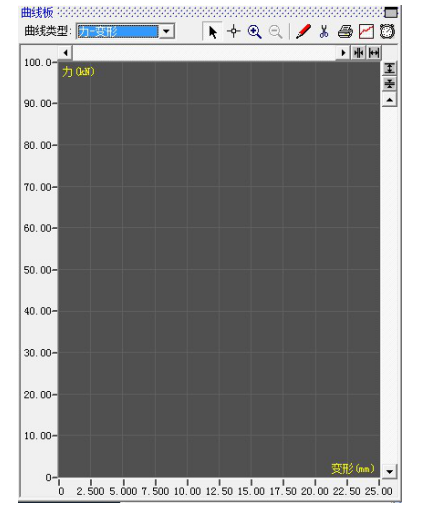Toggle the 曲线板 panel float button
This screenshot has height=506, width=434.
point(391,13)
